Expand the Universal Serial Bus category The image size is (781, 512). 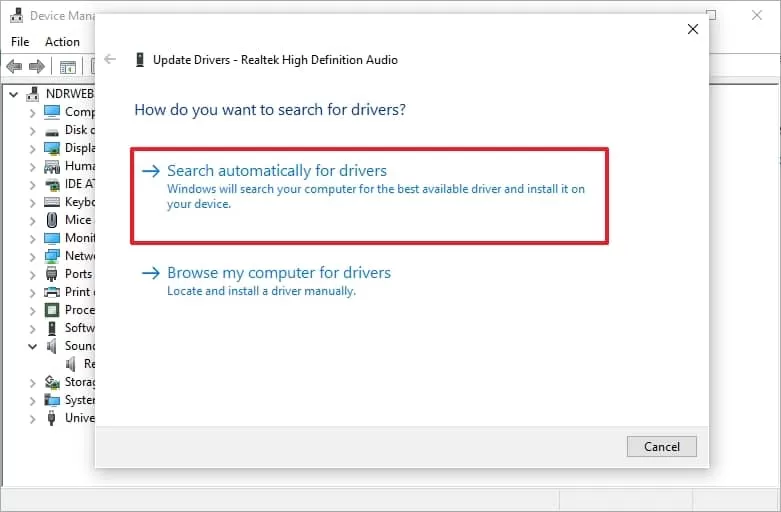[33, 418]
